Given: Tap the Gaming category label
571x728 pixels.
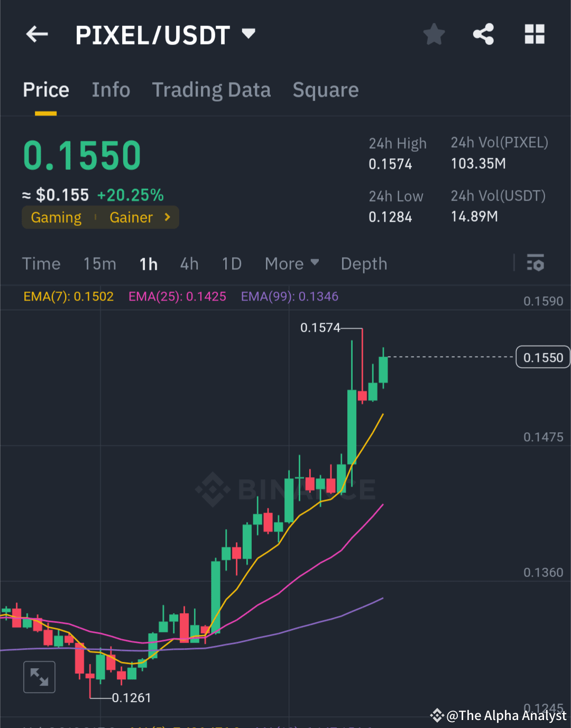Looking at the screenshot, I should 56,217.
